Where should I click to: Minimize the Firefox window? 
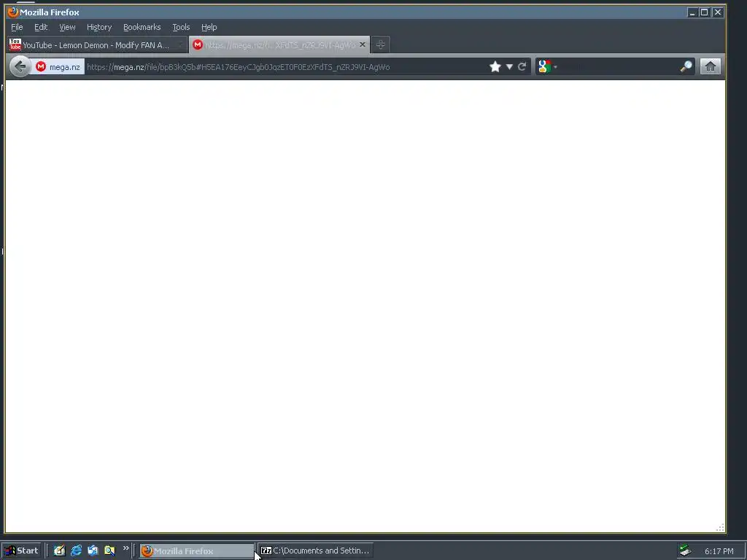tap(692, 12)
